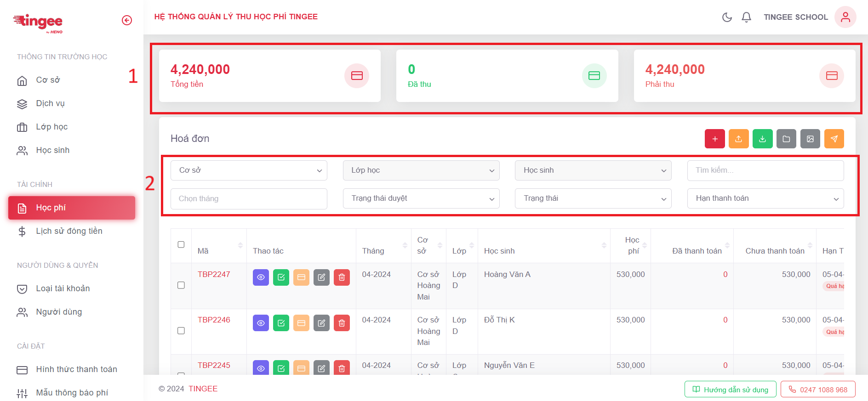Edit invoice TBP2246 with the pencil icon
Image resolution: width=868 pixels, height=401 pixels.
tap(321, 323)
